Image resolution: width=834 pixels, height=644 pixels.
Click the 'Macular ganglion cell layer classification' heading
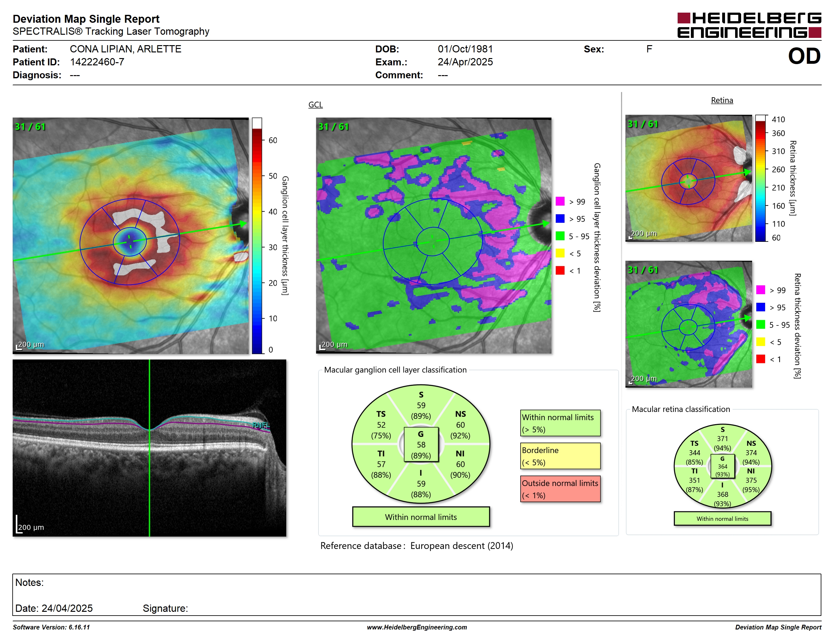(x=395, y=370)
